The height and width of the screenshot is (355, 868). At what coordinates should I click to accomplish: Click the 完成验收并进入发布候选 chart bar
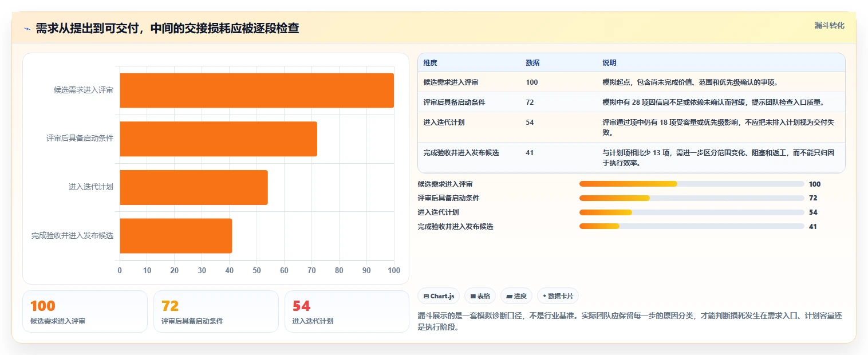(x=176, y=235)
